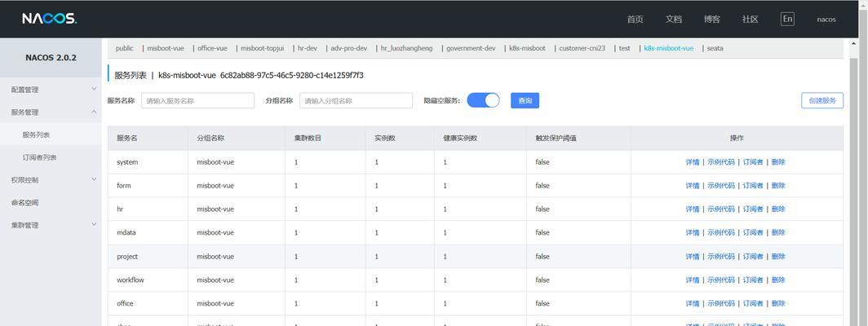This screenshot has height=326, width=868.
Task: Open 详情 for the project service
Action: pyautogui.click(x=693, y=256)
